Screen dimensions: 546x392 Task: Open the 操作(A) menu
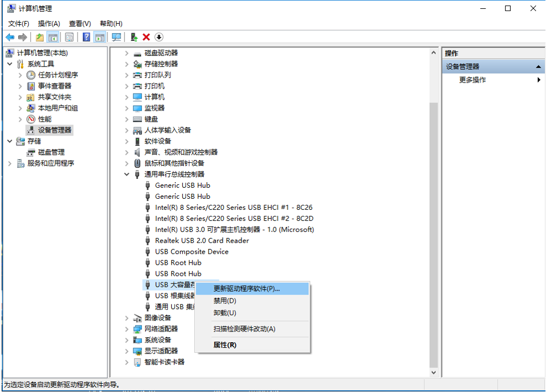pos(49,24)
